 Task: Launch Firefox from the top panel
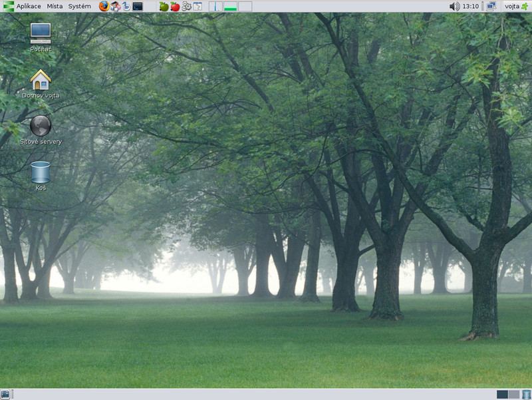point(104,6)
